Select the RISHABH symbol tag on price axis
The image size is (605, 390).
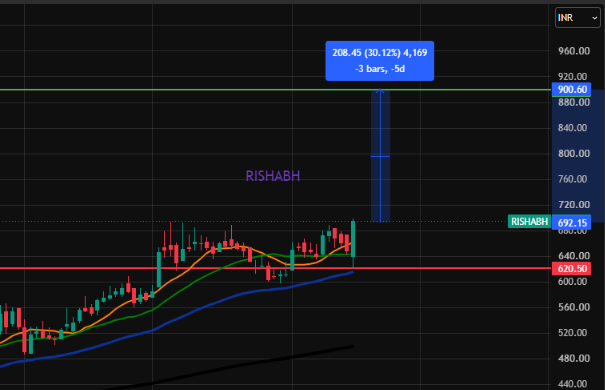point(529,221)
